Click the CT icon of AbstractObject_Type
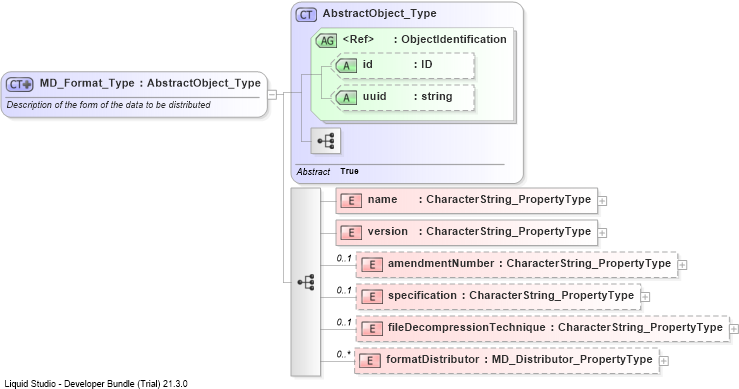 coord(306,15)
